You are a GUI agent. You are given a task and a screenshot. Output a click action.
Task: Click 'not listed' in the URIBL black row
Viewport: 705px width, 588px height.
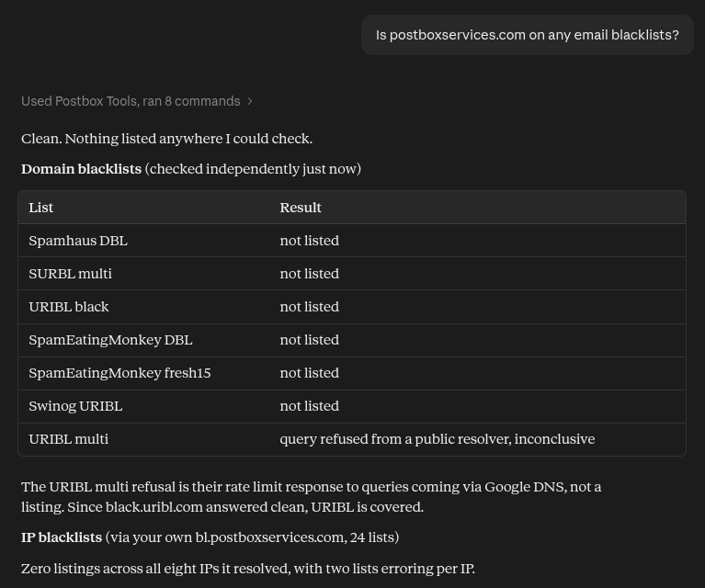coord(310,307)
